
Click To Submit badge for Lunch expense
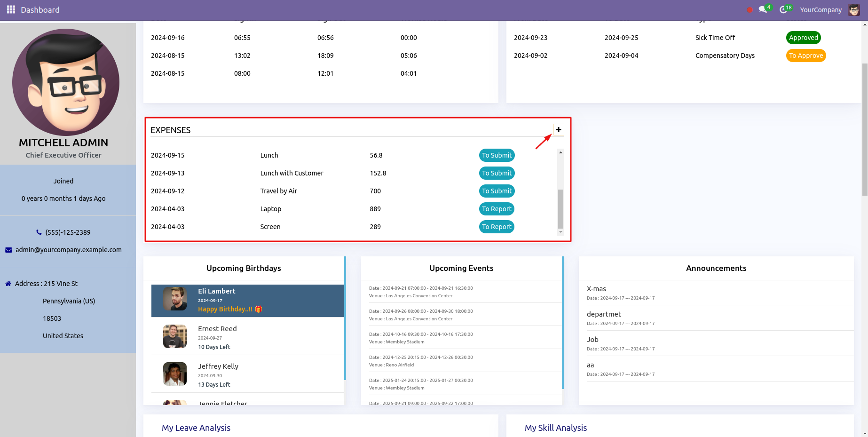[x=497, y=155]
